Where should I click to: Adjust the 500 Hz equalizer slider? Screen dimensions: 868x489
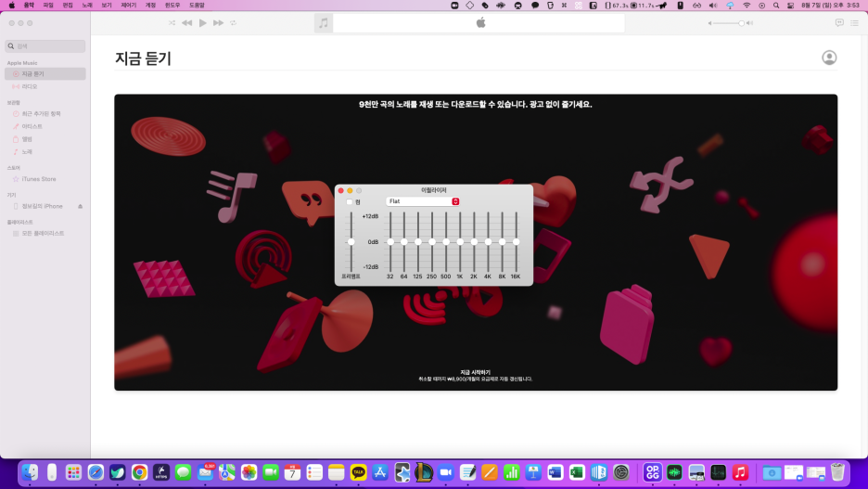click(446, 242)
